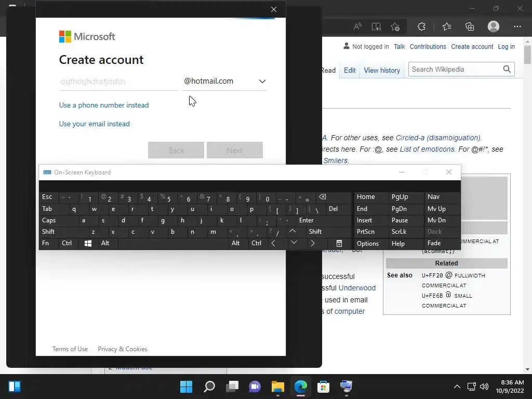This screenshot has height=399, width=532.
Task: Click the Wikipedia search magnifier icon
Action: (507, 69)
